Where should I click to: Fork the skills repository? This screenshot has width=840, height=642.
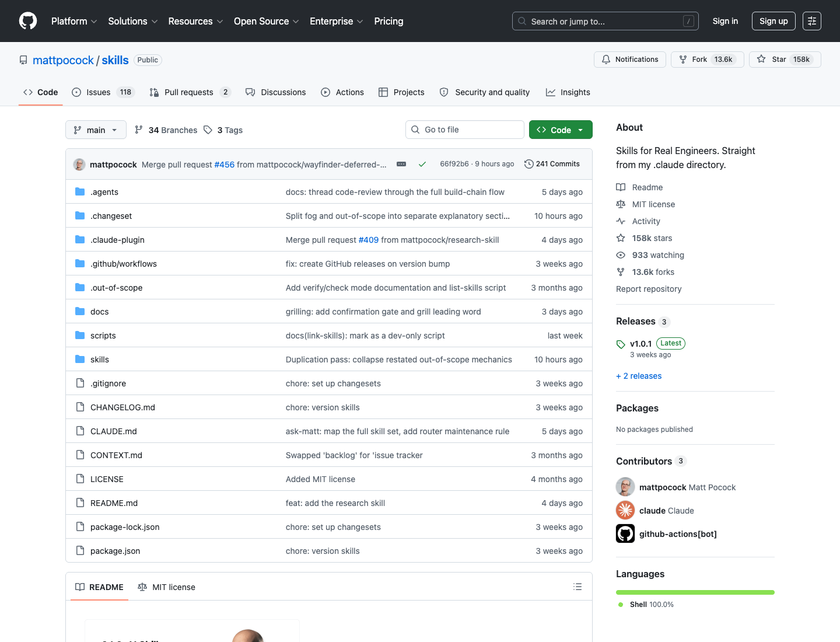pos(708,60)
